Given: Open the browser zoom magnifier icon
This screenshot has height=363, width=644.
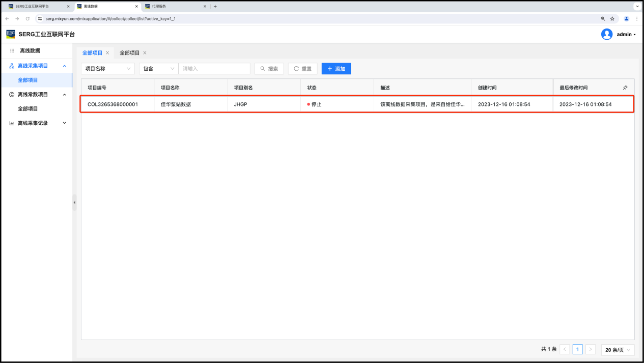Looking at the screenshot, I should [x=603, y=18].
